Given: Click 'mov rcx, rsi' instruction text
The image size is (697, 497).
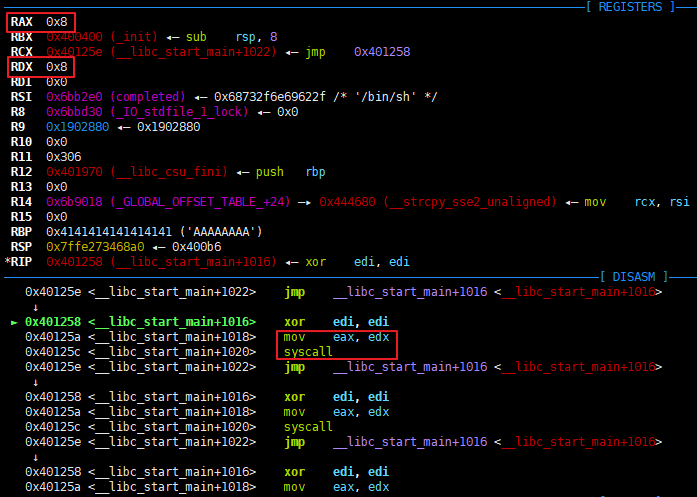Looking at the screenshot, I should point(637,202).
